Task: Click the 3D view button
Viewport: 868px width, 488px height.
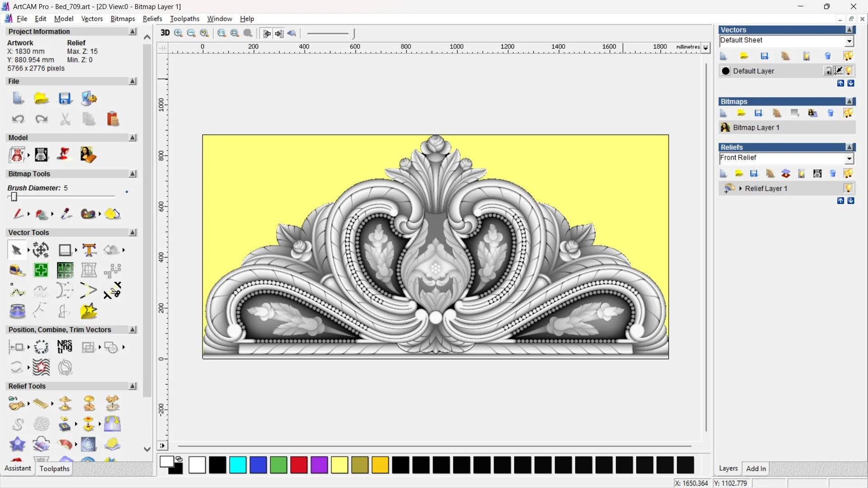Action: pyautogui.click(x=165, y=33)
